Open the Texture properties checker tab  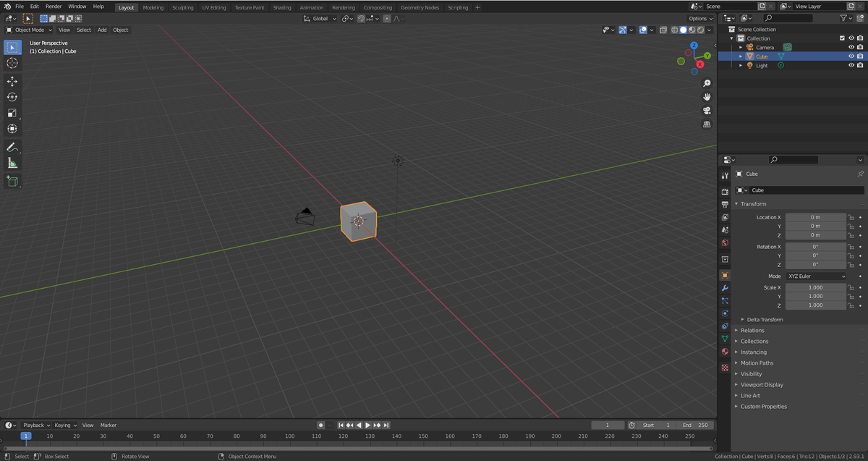(725, 368)
